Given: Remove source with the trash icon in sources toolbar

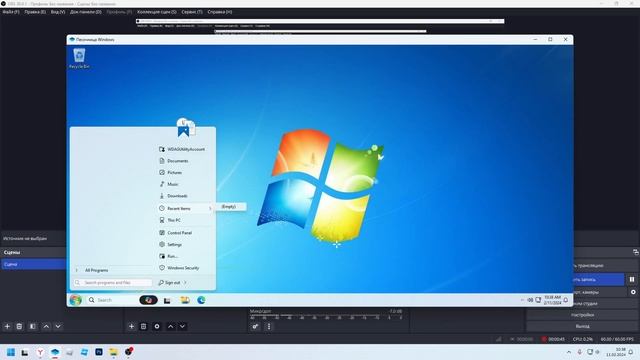Looking at the screenshot, I should (143, 327).
